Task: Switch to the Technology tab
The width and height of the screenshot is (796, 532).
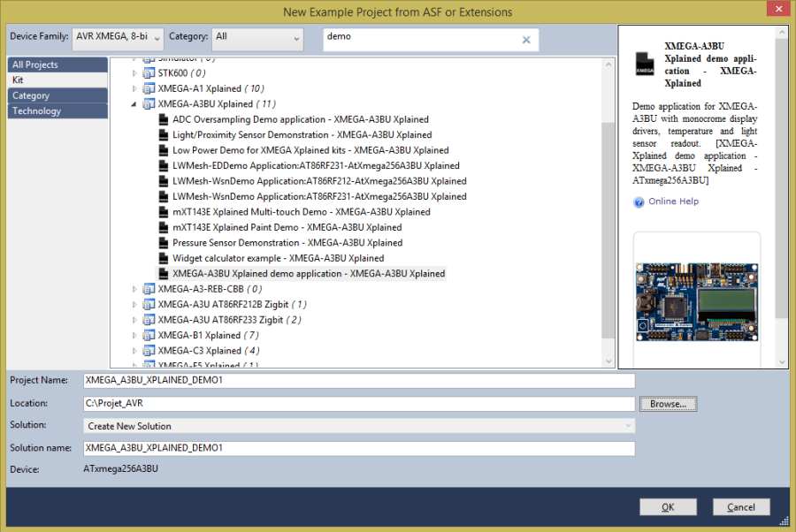Action: [x=36, y=111]
